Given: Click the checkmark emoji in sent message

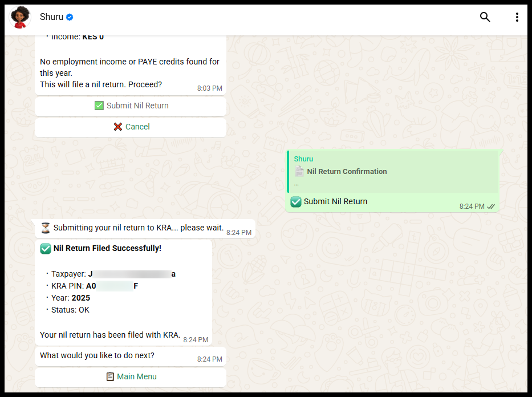Looking at the screenshot, I should pos(296,201).
